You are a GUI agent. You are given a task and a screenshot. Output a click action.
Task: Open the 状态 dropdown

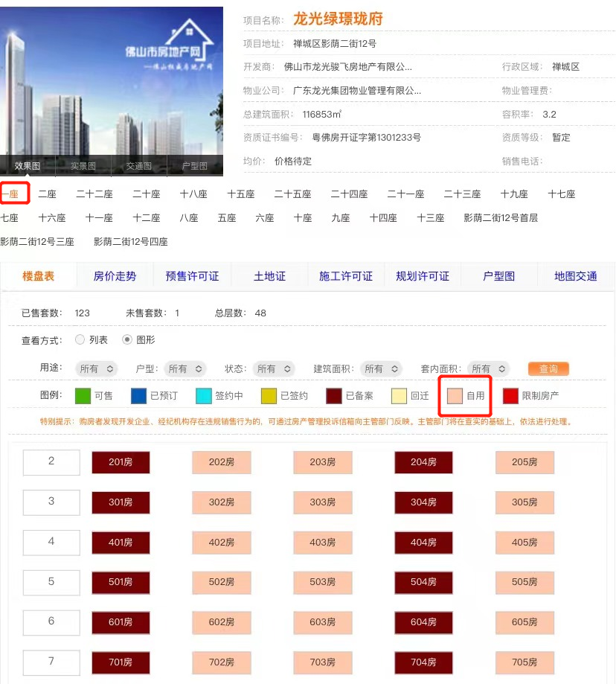coord(273,368)
